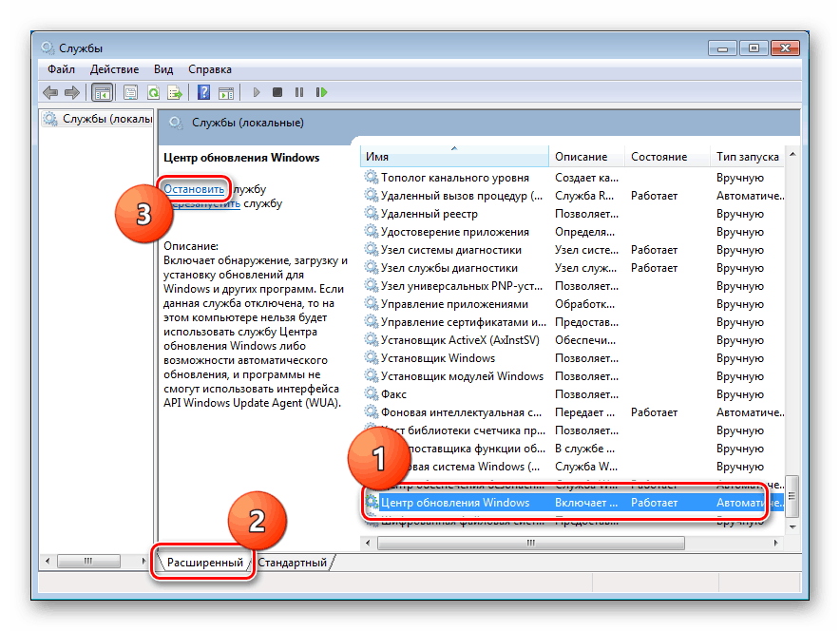The width and height of the screenshot is (840, 631).
Task: Stop the service with the square Stop icon
Action: tap(277, 93)
